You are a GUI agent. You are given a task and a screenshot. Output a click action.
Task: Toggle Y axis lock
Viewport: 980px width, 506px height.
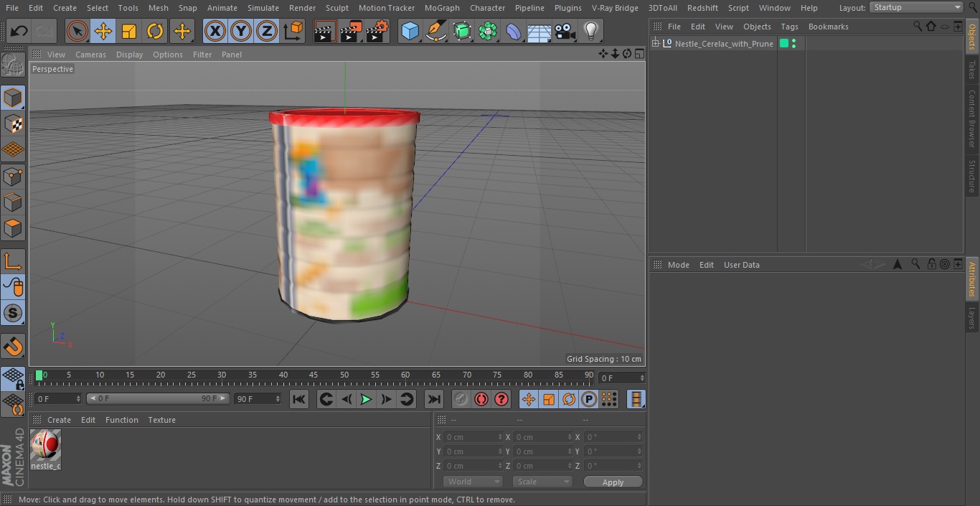[241, 31]
